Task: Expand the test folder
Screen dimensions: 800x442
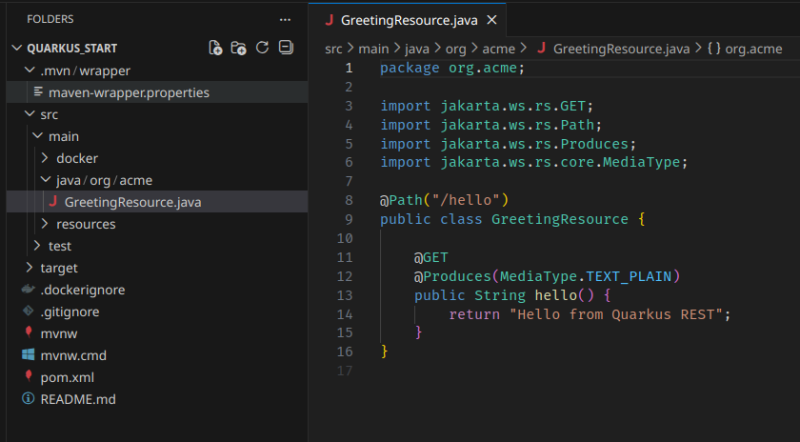Action: pyautogui.click(x=37, y=246)
